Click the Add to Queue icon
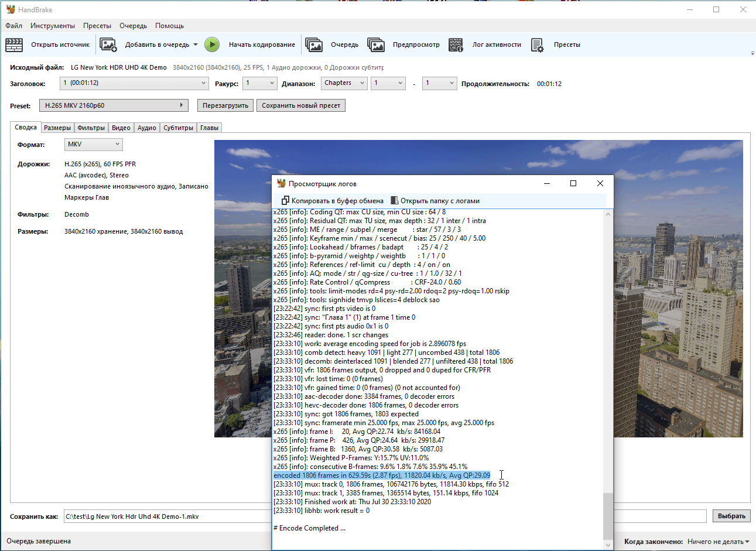This screenshot has width=756, height=551. pyautogui.click(x=108, y=45)
